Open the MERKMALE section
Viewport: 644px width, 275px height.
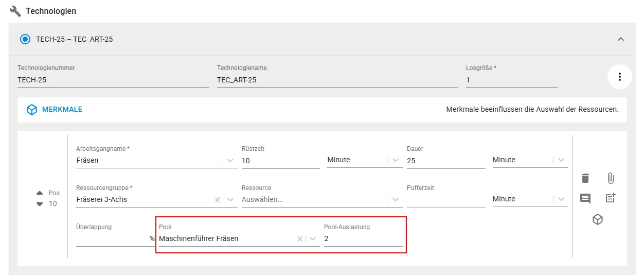pos(62,110)
